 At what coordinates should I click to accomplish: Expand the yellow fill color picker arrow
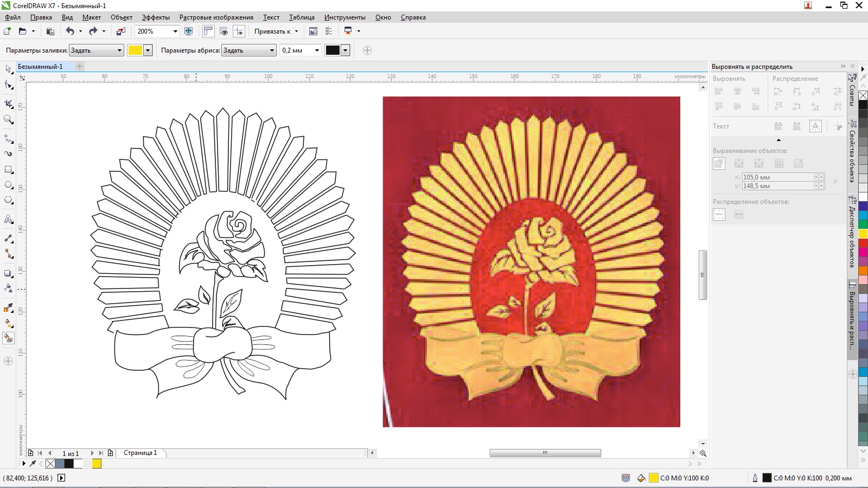click(148, 50)
